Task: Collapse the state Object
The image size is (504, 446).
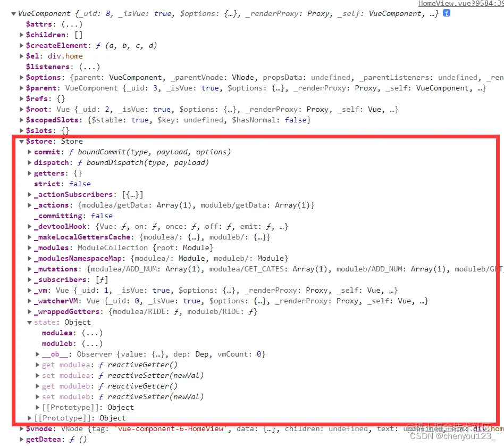Action: pos(30,323)
